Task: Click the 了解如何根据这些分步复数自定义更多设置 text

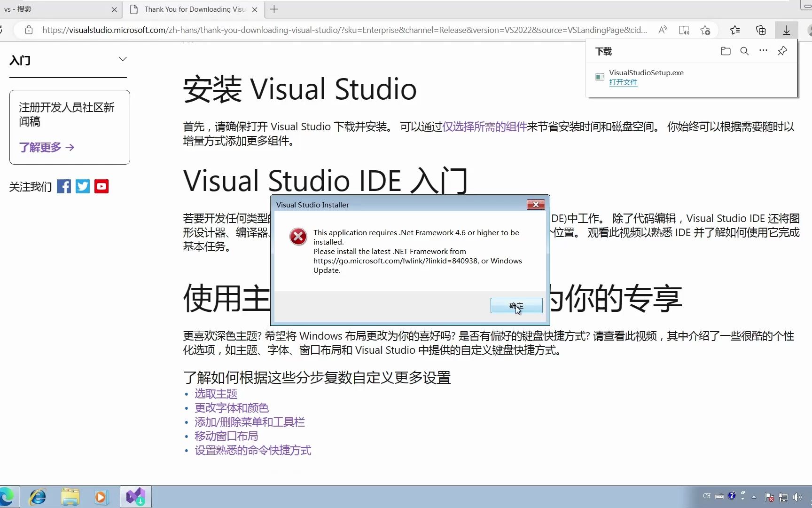Action: point(317,377)
